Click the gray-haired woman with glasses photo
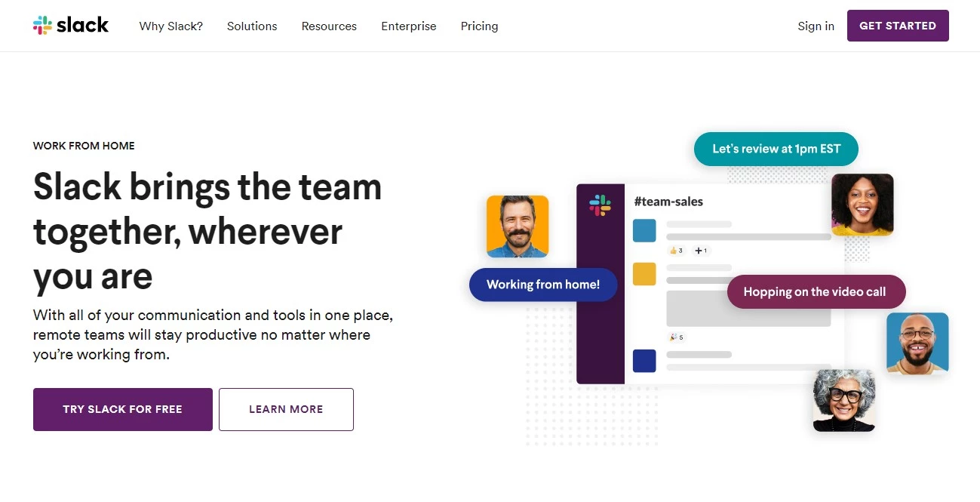 tap(844, 400)
